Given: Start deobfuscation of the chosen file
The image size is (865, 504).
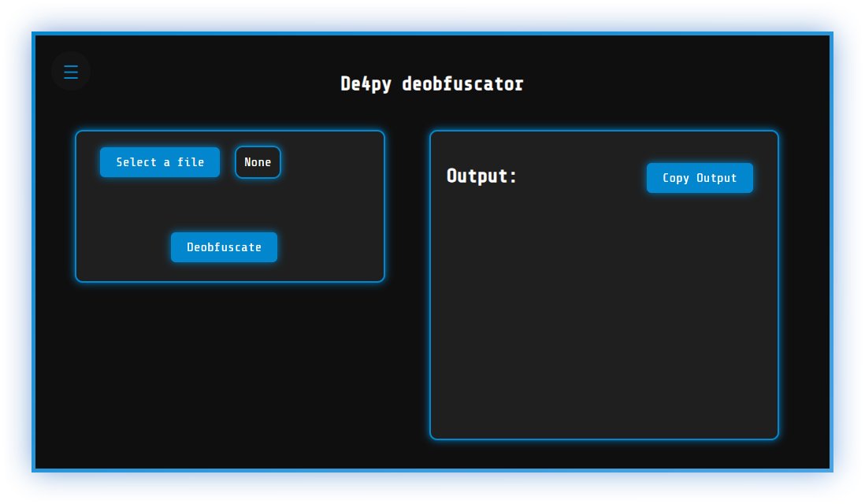Looking at the screenshot, I should (x=224, y=246).
